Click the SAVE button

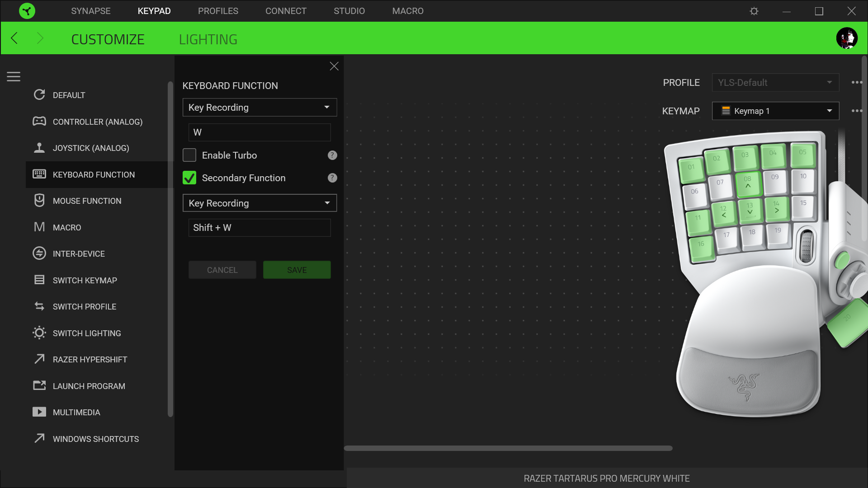click(297, 270)
